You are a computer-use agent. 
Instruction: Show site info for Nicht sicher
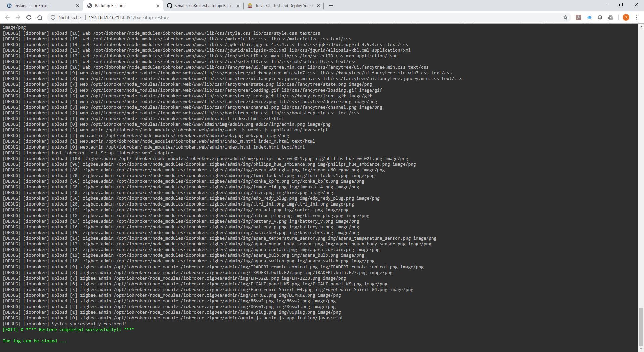[66, 17]
